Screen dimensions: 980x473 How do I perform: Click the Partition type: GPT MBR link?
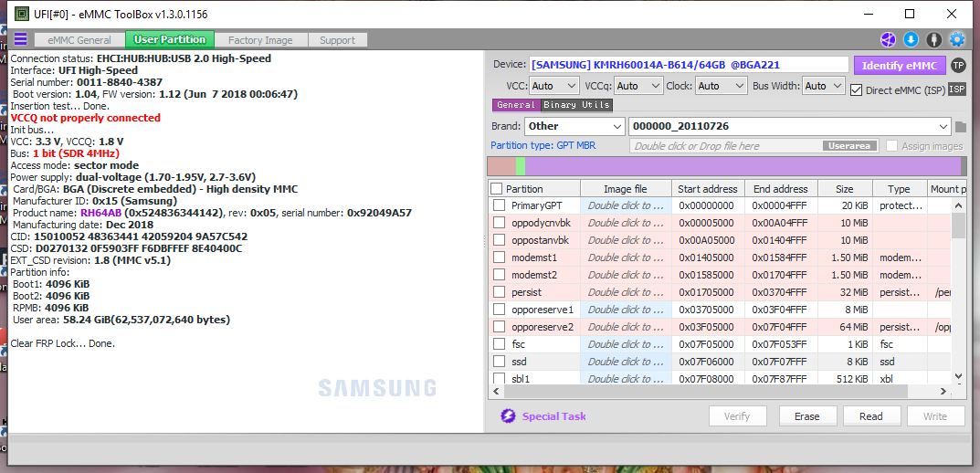click(x=543, y=145)
